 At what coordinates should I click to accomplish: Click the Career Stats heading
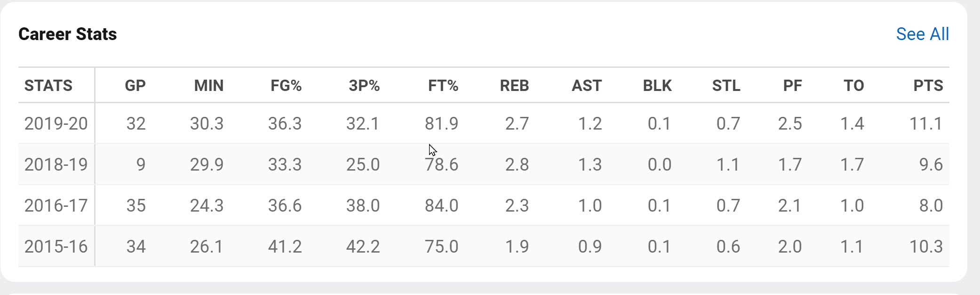pyautogui.click(x=67, y=34)
